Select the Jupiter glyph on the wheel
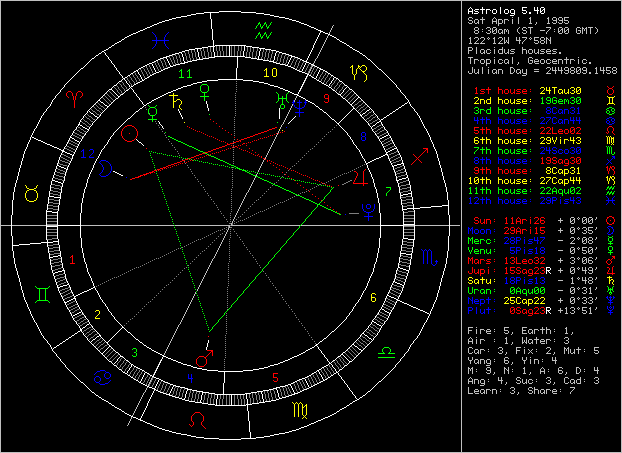The image size is (622, 453). tap(357, 177)
